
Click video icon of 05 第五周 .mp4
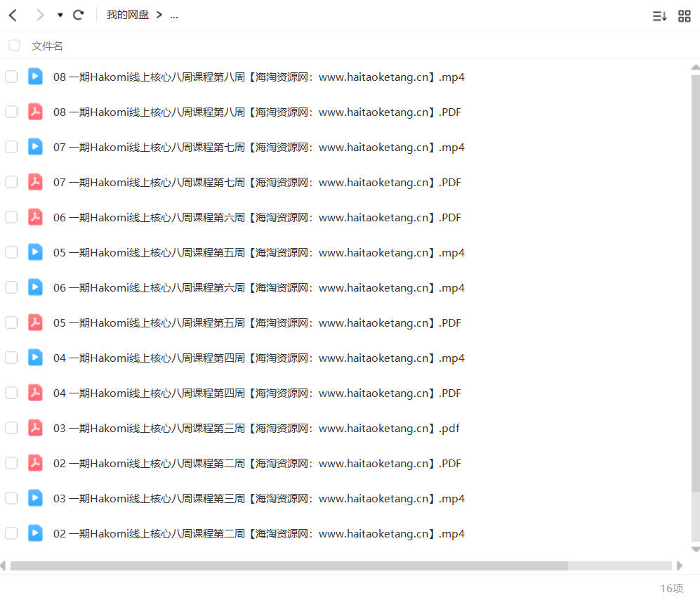coord(35,252)
